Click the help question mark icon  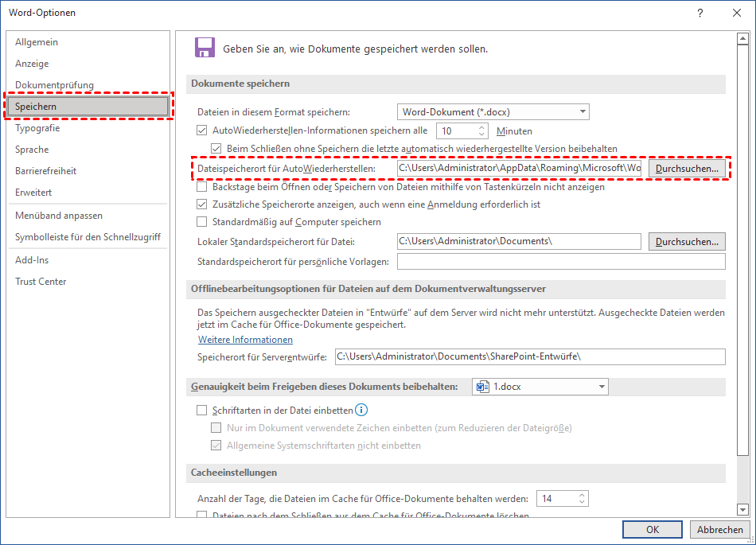pyautogui.click(x=700, y=13)
